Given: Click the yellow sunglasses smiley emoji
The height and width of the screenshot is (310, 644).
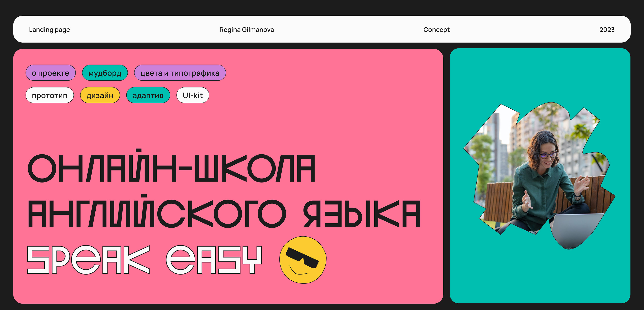Looking at the screenshot, I should pos(303,260).
